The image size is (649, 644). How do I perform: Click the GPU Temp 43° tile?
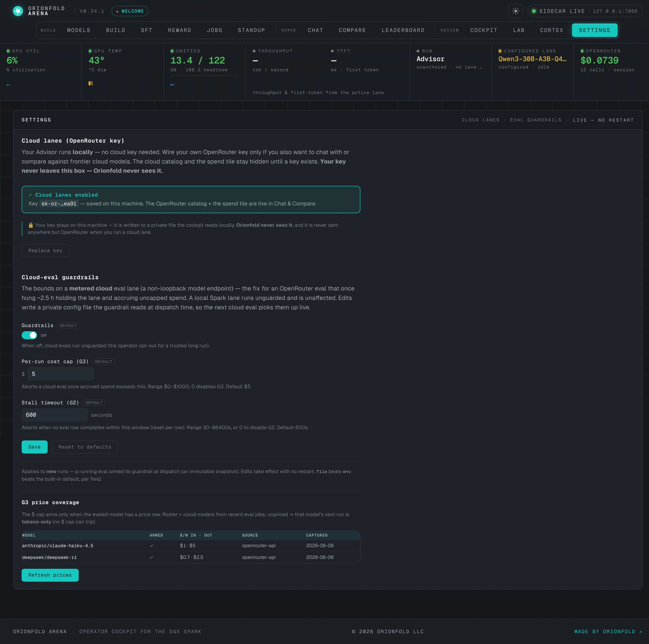tap(123, 72)
